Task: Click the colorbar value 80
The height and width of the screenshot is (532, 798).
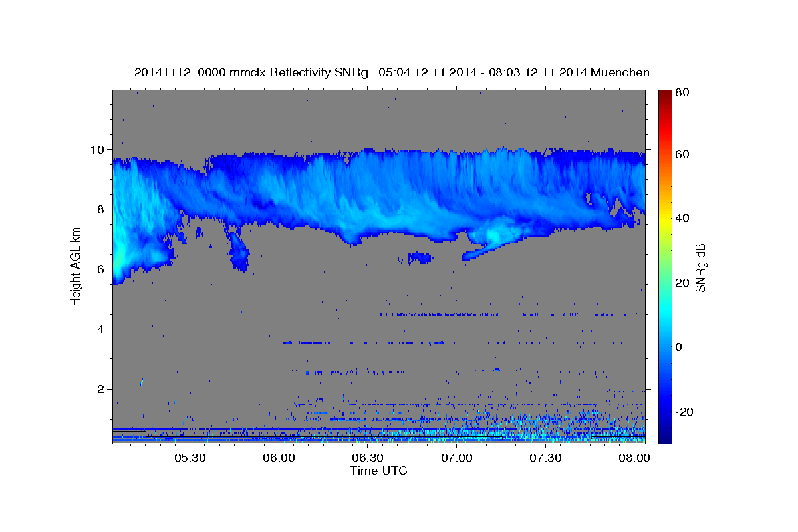Action: 682,93
